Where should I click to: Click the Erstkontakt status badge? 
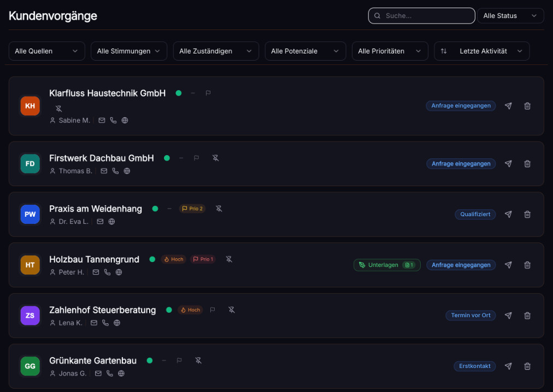pyautogui.click(x=475, y=366)
